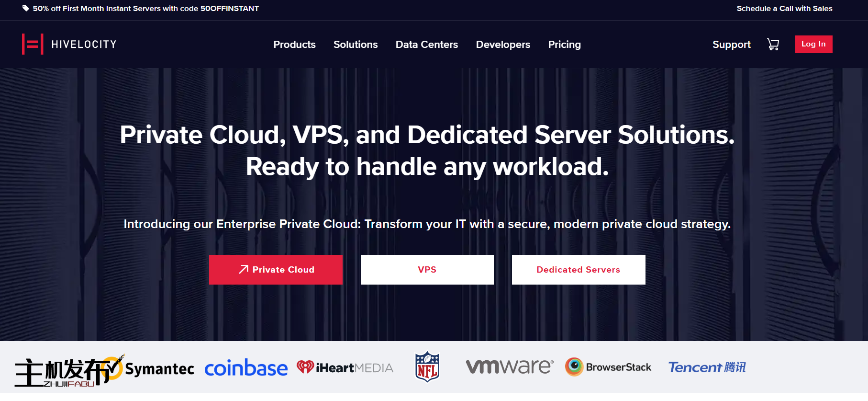Click the promo tag icon
This screenshot has width=868, height=401.
26,8
